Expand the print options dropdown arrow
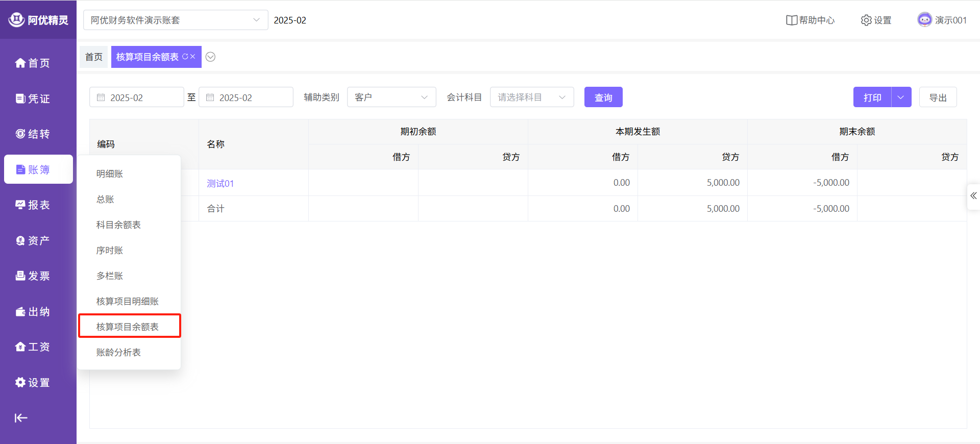The height and width of the screenshot is (444, 980). 901,97
